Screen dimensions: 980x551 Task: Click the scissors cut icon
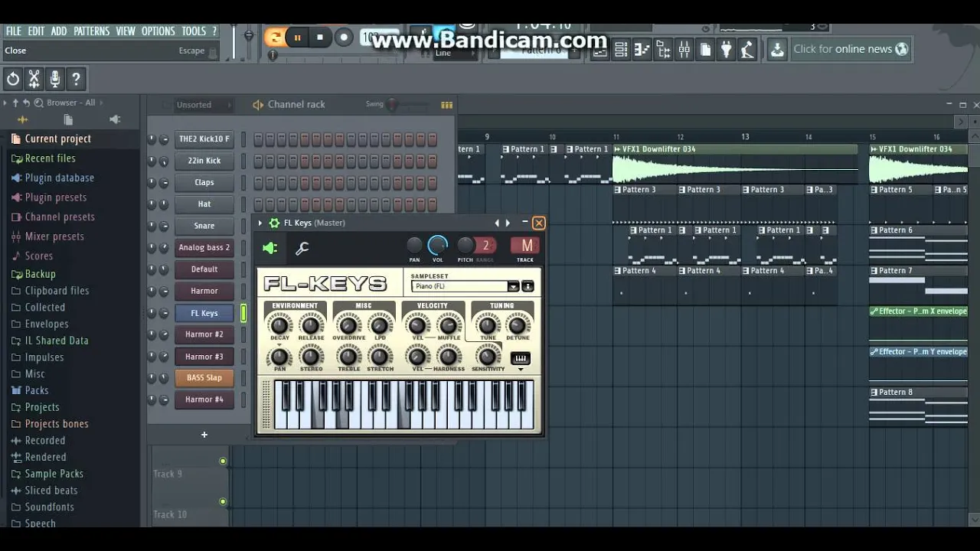click(x=34, y=79)
